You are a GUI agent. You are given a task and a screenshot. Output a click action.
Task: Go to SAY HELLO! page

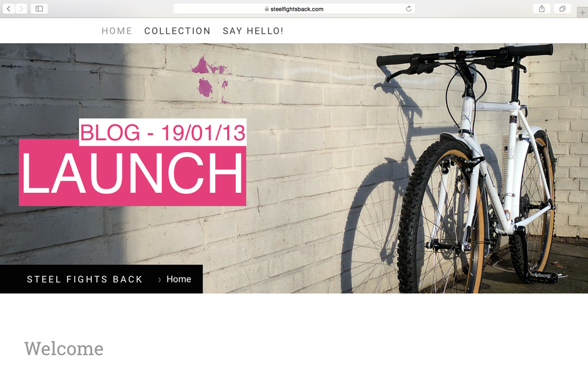253,31
